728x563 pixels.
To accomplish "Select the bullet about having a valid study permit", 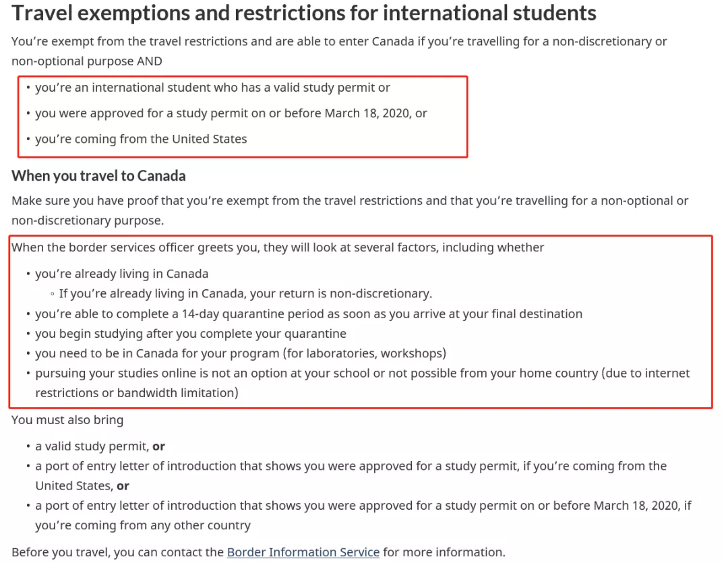I will (212, 88).
